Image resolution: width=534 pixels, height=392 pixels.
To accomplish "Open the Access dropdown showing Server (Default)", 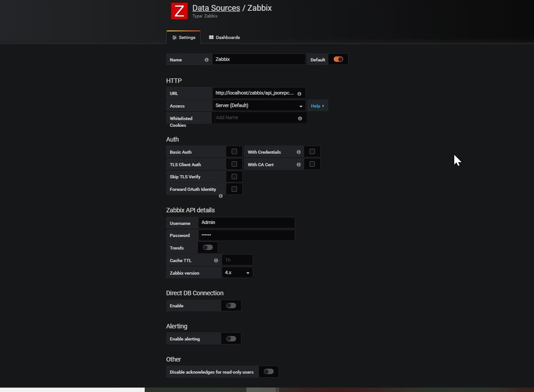I will point(258,106).
